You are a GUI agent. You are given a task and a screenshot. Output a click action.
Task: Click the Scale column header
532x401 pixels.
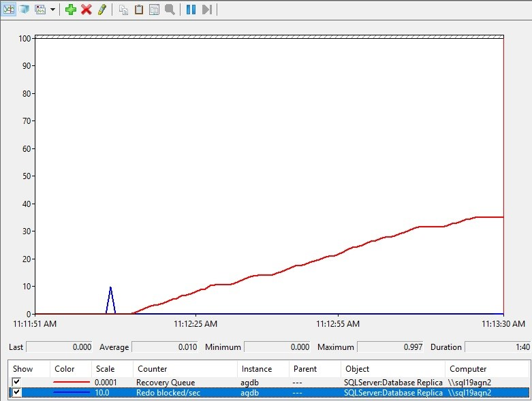[105, 368]
